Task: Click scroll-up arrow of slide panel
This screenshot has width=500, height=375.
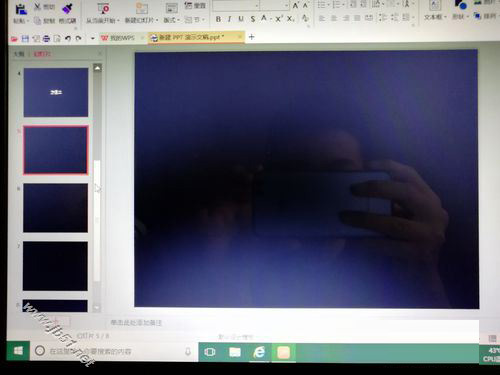Action: [97, 68]
